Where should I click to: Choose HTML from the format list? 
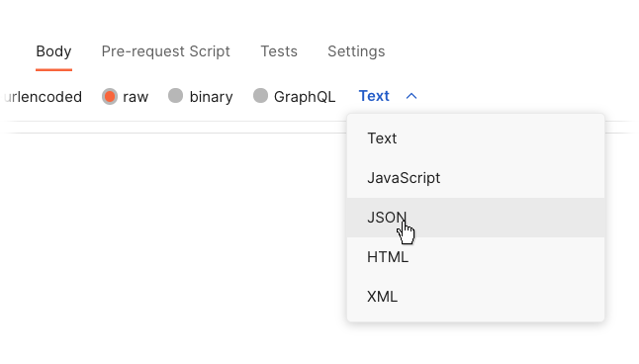[476, 257]
